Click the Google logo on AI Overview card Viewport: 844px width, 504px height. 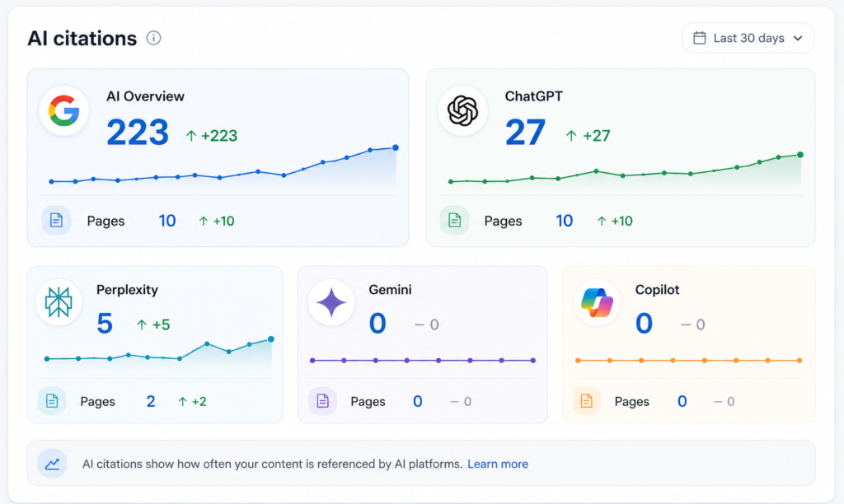click(64, 111)
